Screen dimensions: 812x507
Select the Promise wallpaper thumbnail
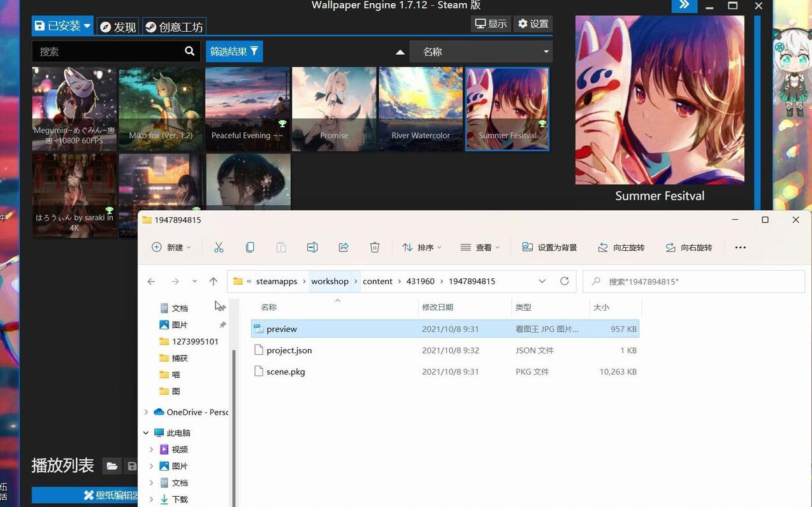pos(335,109)
